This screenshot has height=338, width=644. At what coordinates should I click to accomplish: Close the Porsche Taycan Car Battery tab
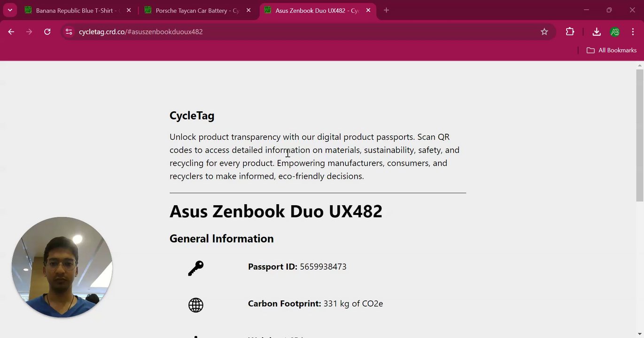coord(248,10)
